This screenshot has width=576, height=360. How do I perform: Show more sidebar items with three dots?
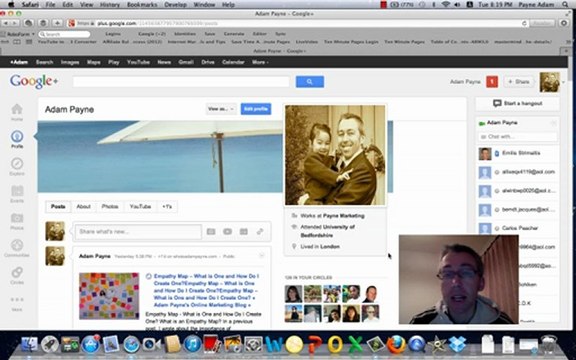click(17, 300)
